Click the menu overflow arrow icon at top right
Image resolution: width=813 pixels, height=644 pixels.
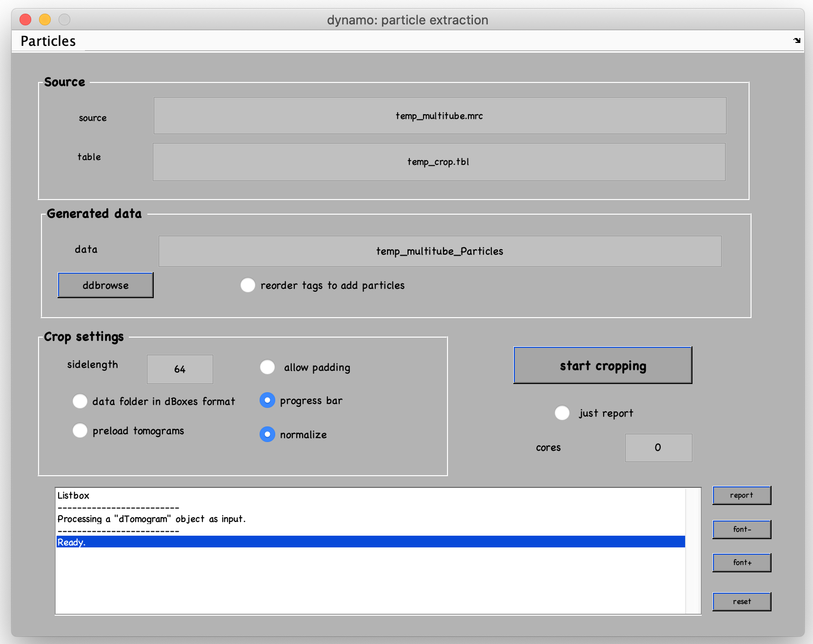tap(797, 40)
